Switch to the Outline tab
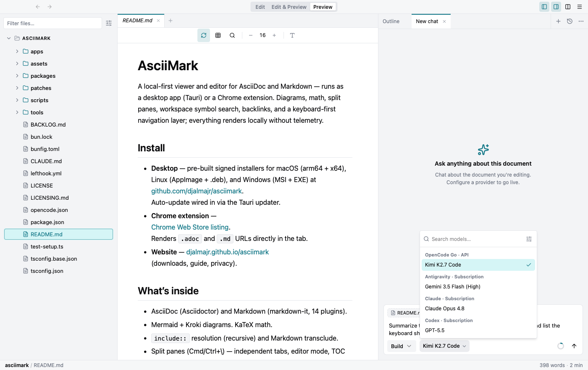 (391, 21)
